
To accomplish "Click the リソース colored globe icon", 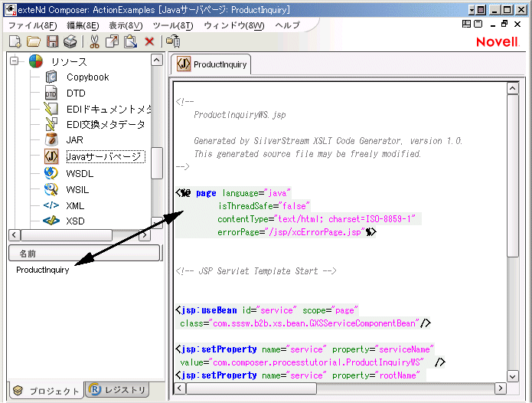I will coord(36,61).
